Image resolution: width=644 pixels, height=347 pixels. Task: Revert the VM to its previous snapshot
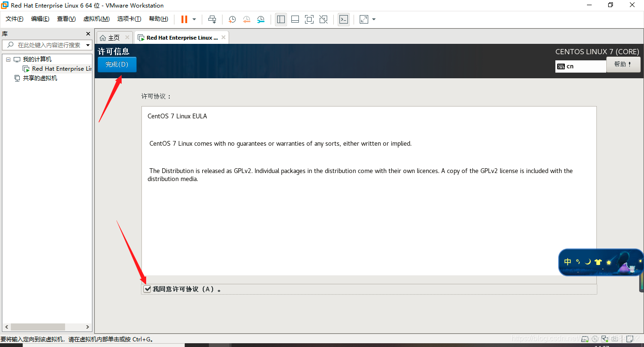point(247,19)
